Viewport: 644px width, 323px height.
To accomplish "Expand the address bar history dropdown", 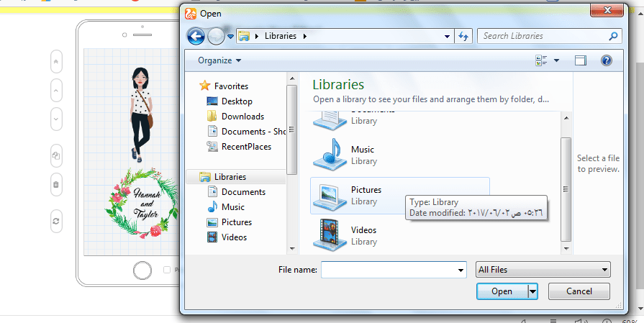I will click(x=448, y=37).
